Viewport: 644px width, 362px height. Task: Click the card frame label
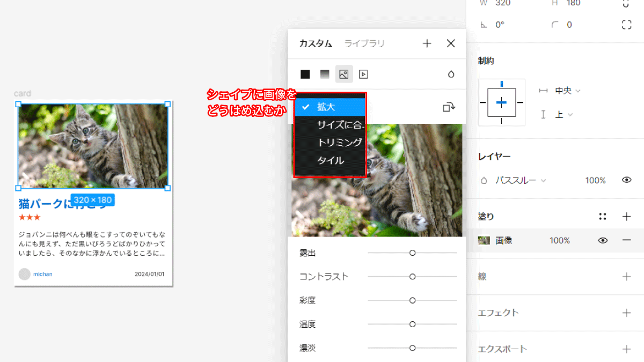(23, 94)
